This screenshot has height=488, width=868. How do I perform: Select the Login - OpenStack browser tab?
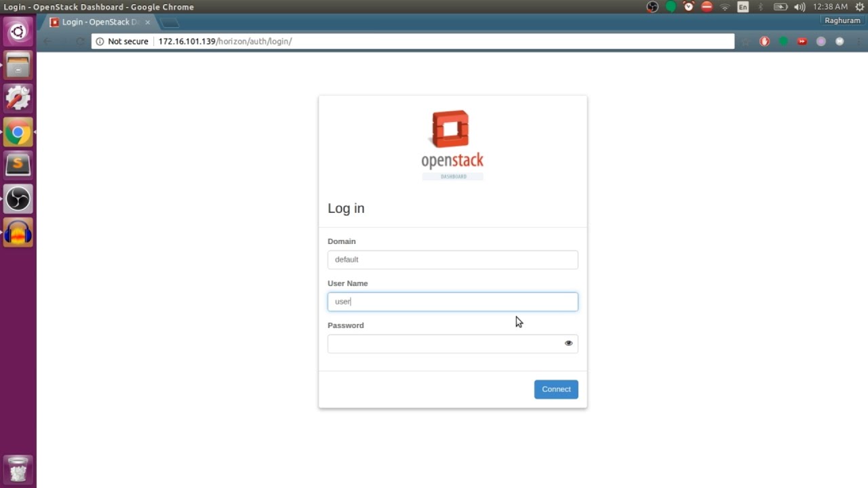[100, 22]
